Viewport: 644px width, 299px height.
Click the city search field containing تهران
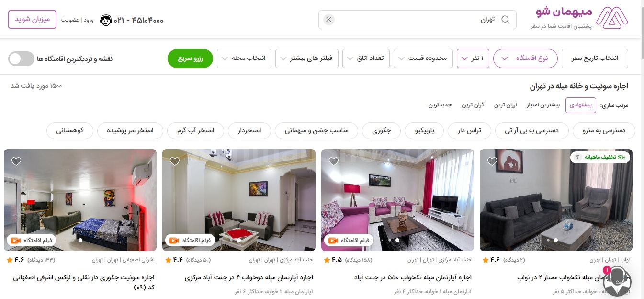[x=418, y=20]
